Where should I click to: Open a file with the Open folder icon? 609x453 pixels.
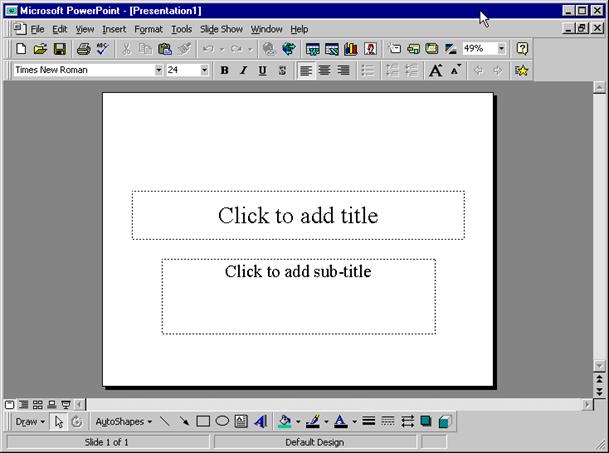click(40, 48)
